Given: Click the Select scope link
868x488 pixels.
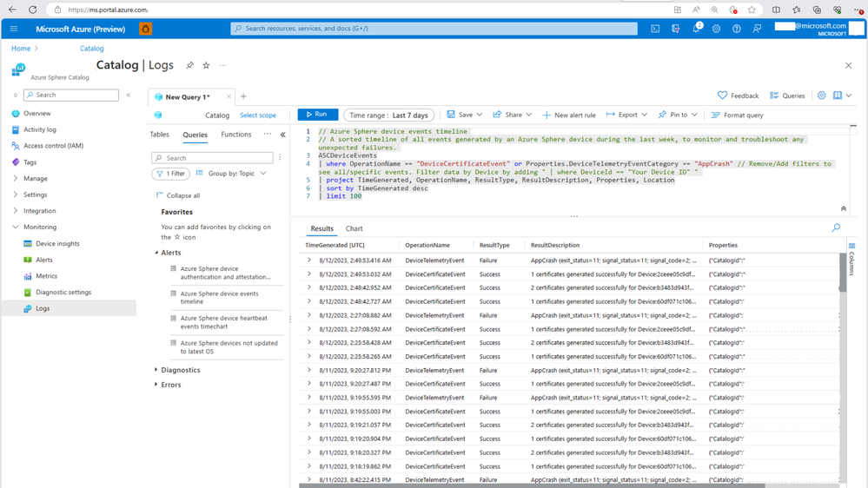Looking at the screenshot, I should 257,115.
